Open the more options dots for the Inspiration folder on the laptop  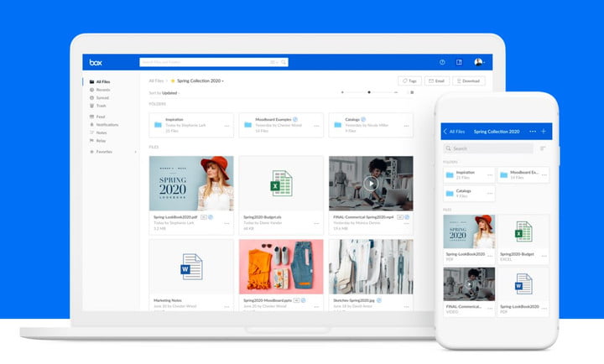[x=226, y=126]
